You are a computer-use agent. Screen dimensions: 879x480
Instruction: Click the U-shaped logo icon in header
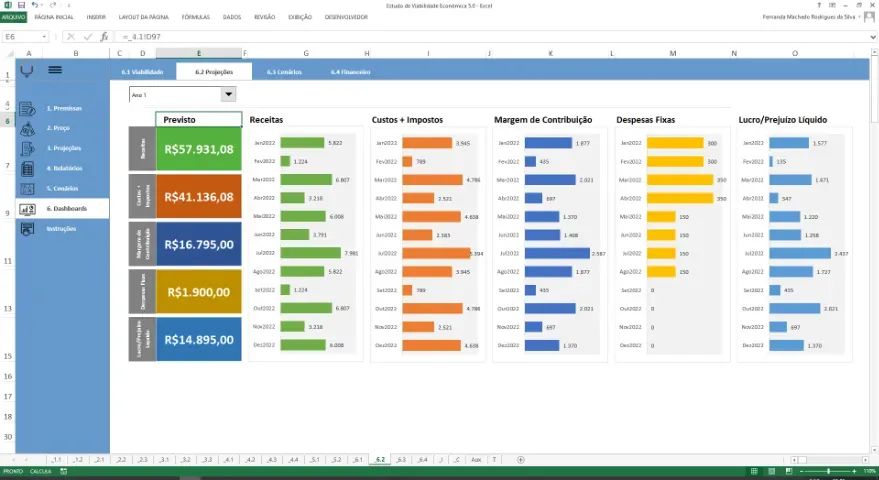click(x=26, y=71)
